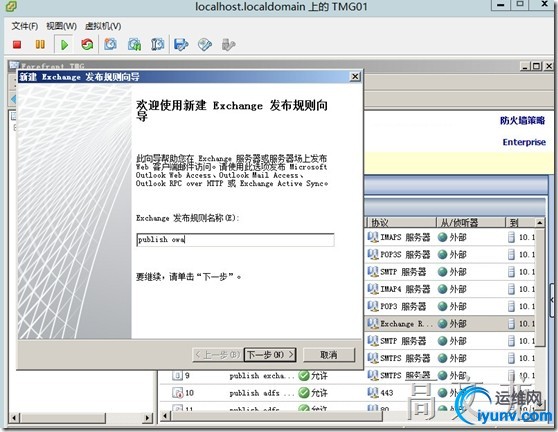This screenshot has width=558, height=432.
Task: Click the rule 9 order icon
Action: (177, 375)
